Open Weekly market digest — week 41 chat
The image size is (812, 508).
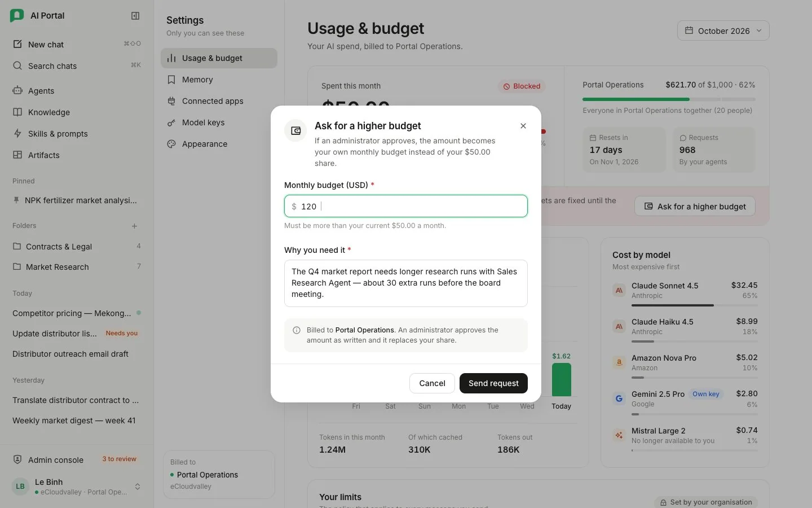(77, 421)
